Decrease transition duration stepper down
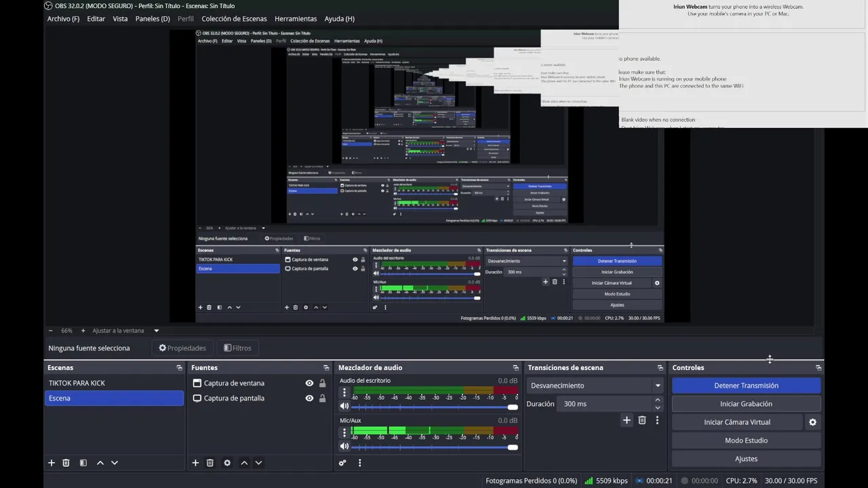This screenshot has width=868, height=488. point(657,407)
